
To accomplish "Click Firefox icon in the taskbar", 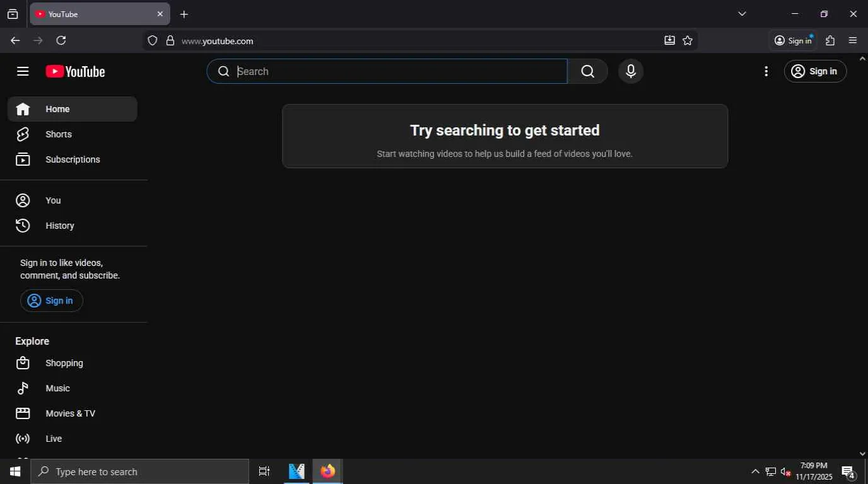I will [327, 471].
